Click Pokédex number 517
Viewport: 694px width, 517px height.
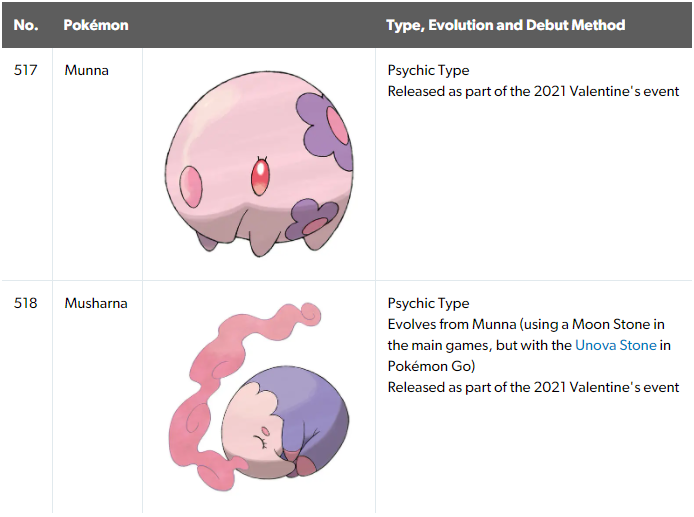25,70
